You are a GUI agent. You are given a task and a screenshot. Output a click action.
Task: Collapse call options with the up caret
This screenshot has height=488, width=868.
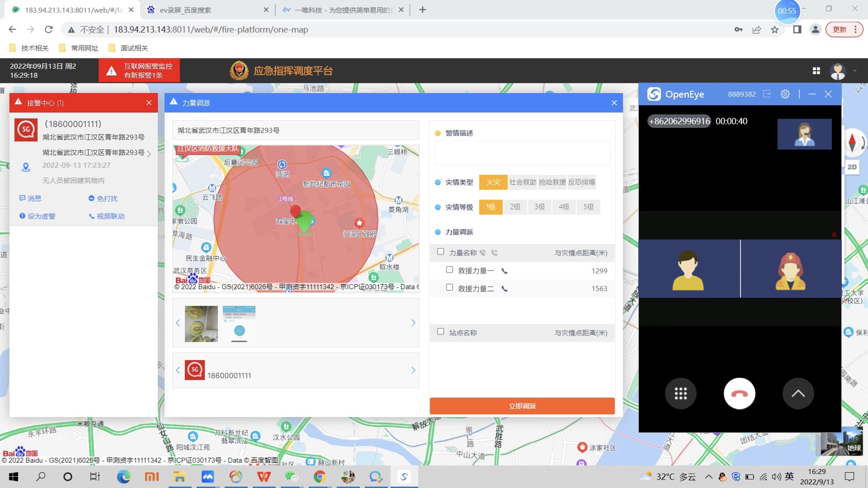click(798, 393)
